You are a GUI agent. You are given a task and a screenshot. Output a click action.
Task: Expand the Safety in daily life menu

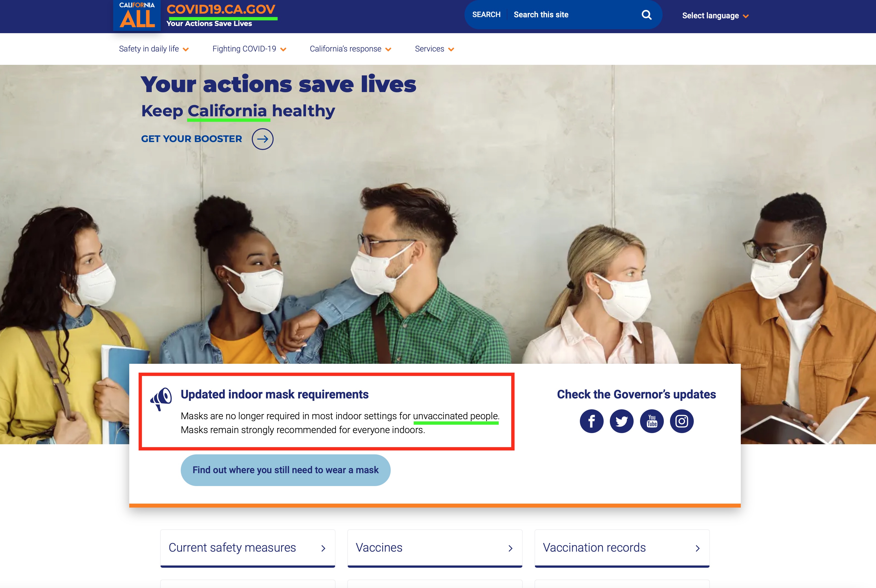pyautogui.click(x=154, y=49)
